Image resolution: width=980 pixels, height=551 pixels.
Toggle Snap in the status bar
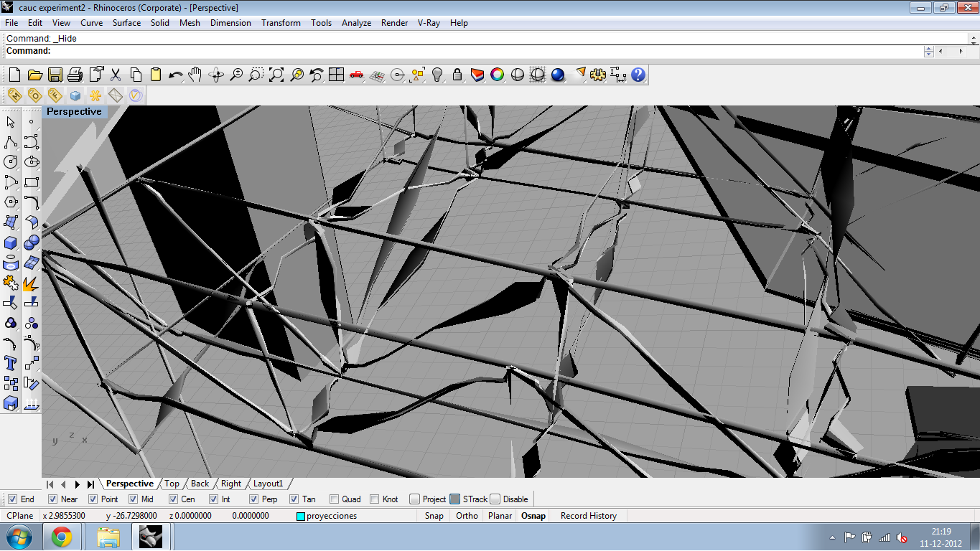point(434,516)
